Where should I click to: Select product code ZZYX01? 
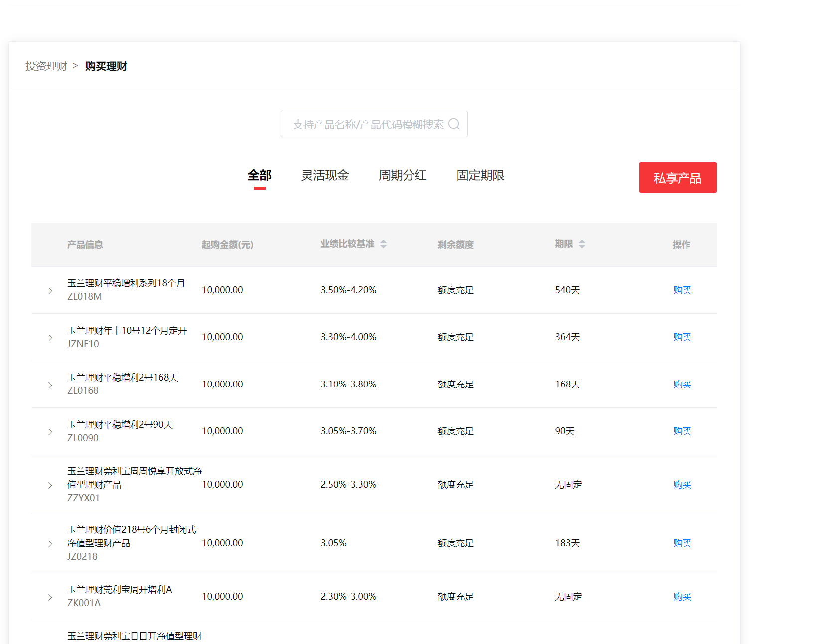83,498
